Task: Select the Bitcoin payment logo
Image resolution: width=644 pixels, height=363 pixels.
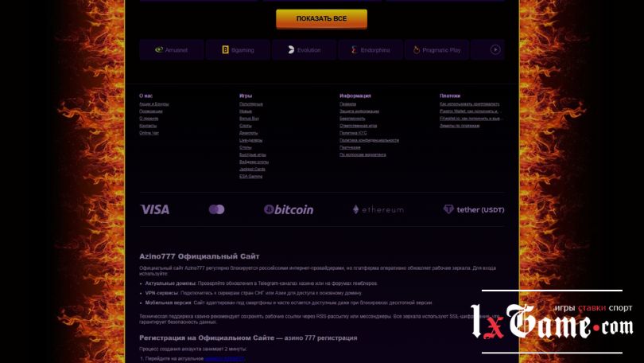Action: tap(289, 209)
